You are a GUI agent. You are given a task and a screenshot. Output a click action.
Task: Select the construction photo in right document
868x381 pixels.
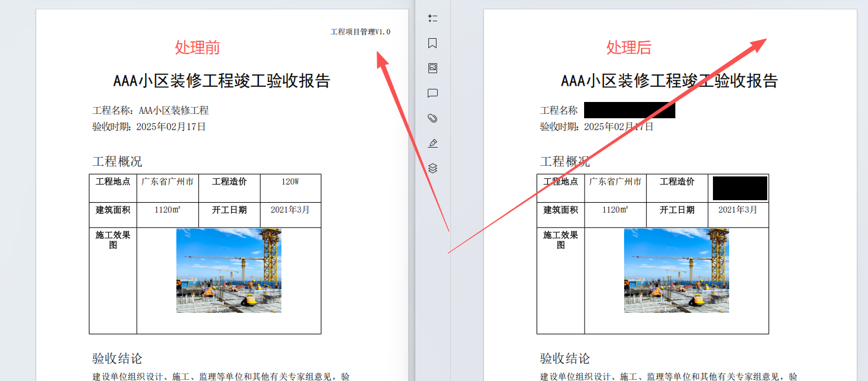pyautogui.click(x=677, y=270)
